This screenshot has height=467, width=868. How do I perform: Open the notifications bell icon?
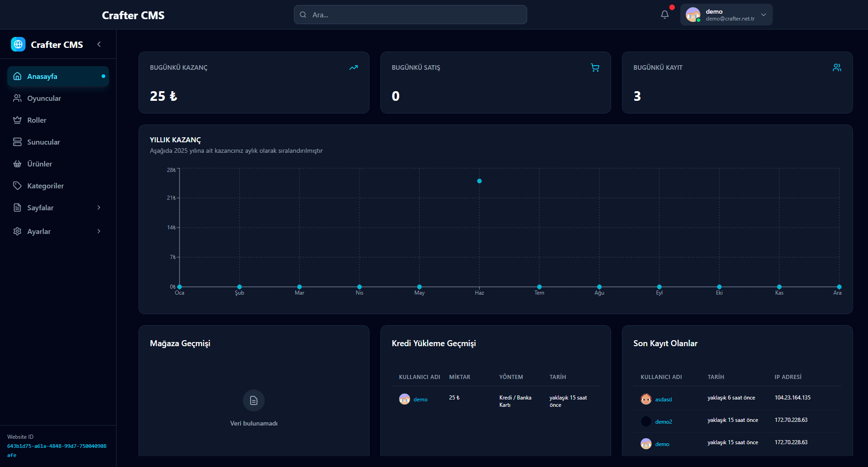[665, 15]
